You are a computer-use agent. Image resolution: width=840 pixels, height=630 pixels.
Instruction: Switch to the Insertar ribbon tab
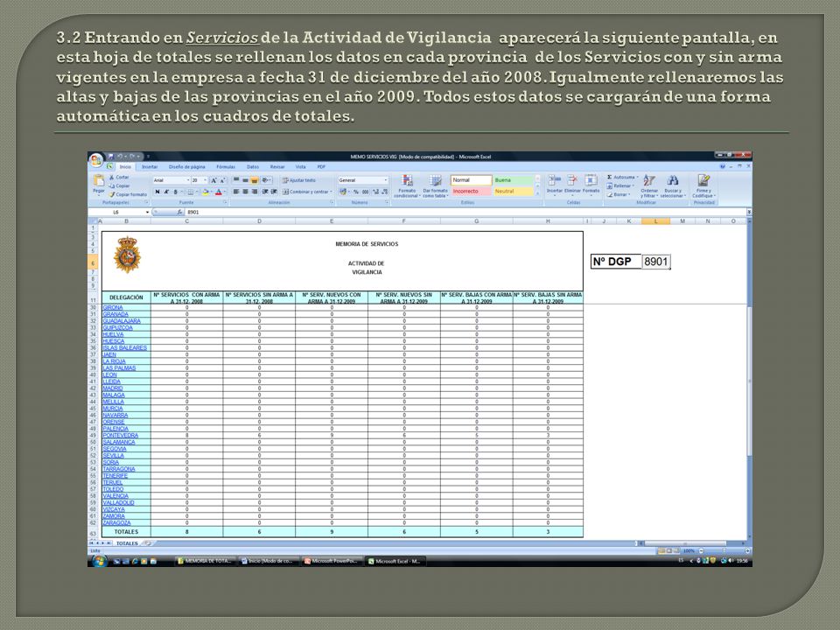pyautogui.click(x=150, y=167)
